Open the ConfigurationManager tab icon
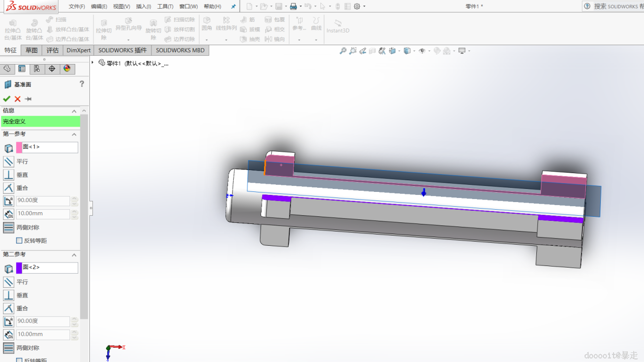Image resolution: width=644 pixels, height=362 pixels. (x=37, y=69)
